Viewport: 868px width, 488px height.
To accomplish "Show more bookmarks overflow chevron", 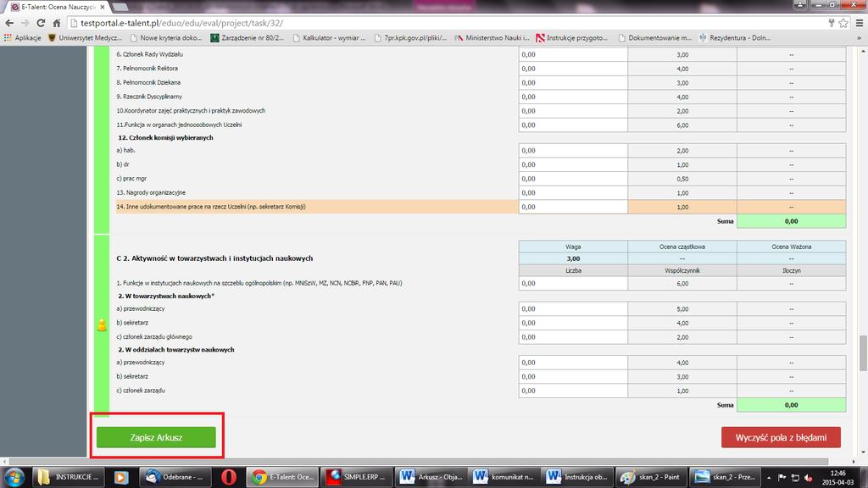I will pos(860,38).
